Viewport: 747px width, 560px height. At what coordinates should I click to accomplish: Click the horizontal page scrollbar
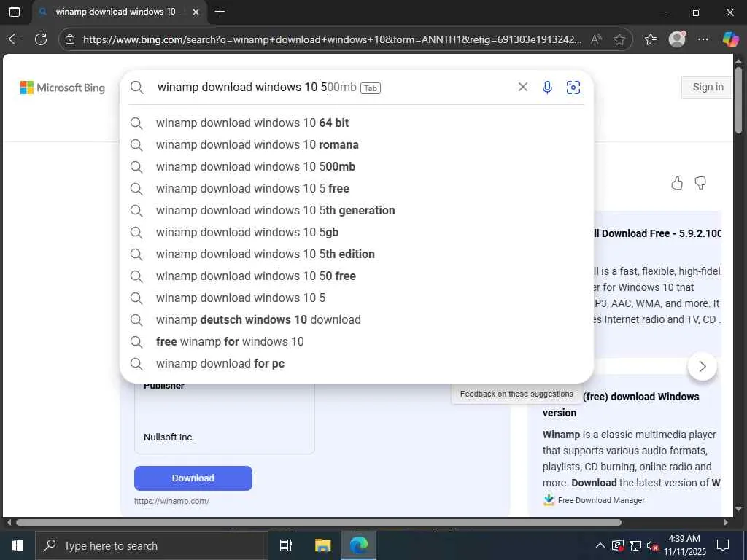319,522
